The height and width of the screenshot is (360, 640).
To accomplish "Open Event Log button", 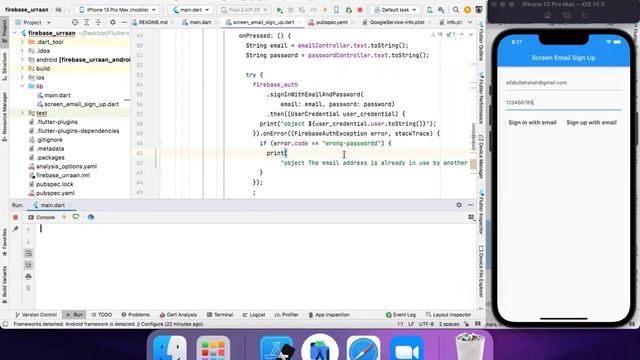I will 400,315.
